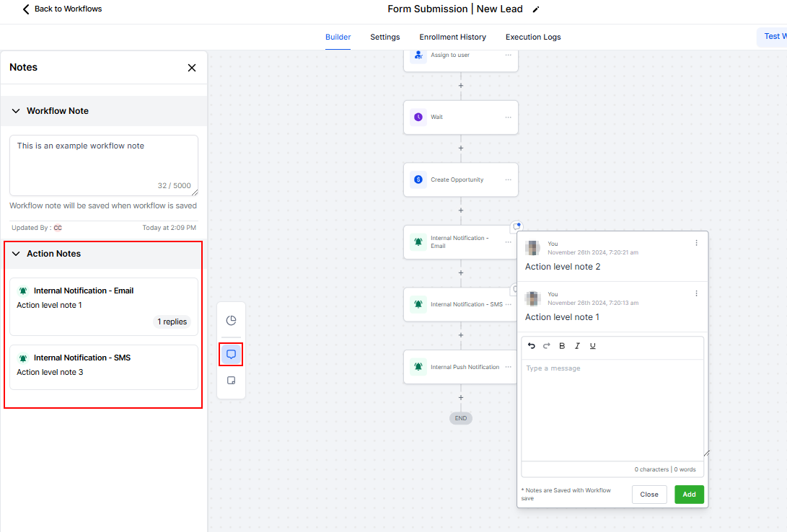Click Action level note 3 text
Screen dimensions: 787x532
click(x=50, y=372)
